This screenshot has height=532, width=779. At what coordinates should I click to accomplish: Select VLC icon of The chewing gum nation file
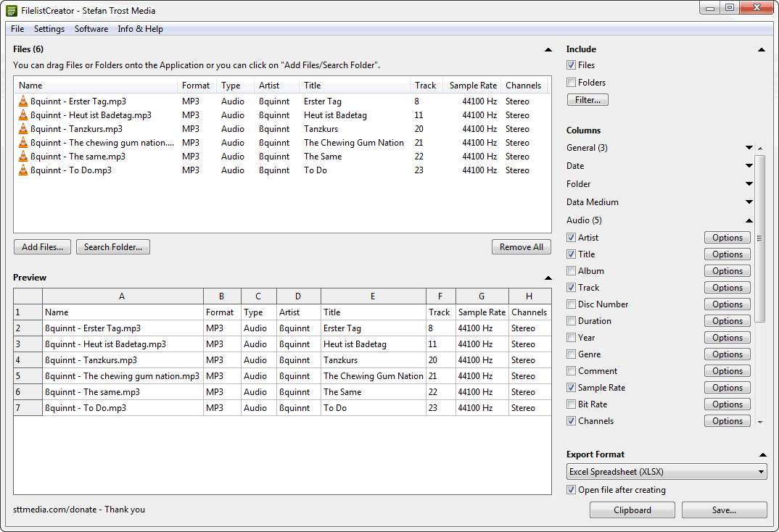tap(23, 143)
